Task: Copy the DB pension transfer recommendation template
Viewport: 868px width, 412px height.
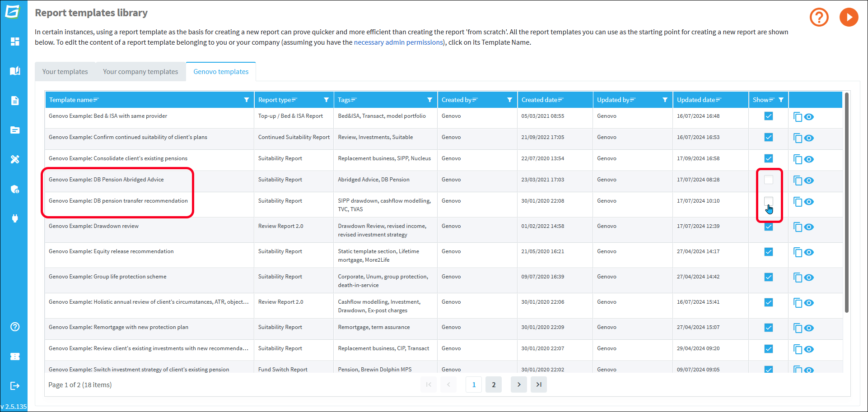Action: coord(798,202)
